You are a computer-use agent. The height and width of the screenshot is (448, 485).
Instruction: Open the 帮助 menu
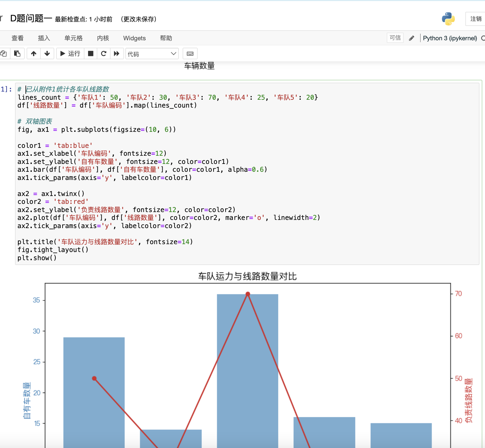tap(166, 38)
